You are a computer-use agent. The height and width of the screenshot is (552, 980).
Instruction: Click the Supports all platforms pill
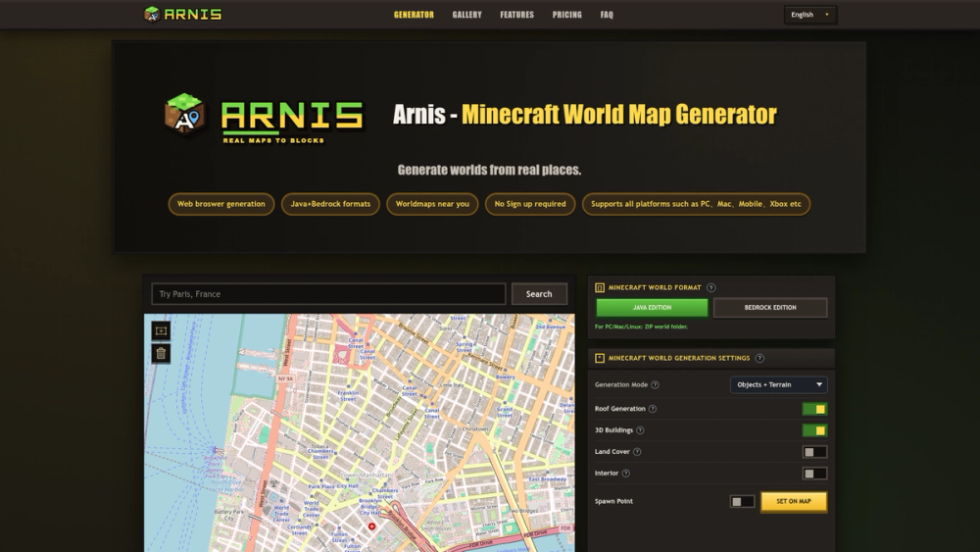(696, 204)
